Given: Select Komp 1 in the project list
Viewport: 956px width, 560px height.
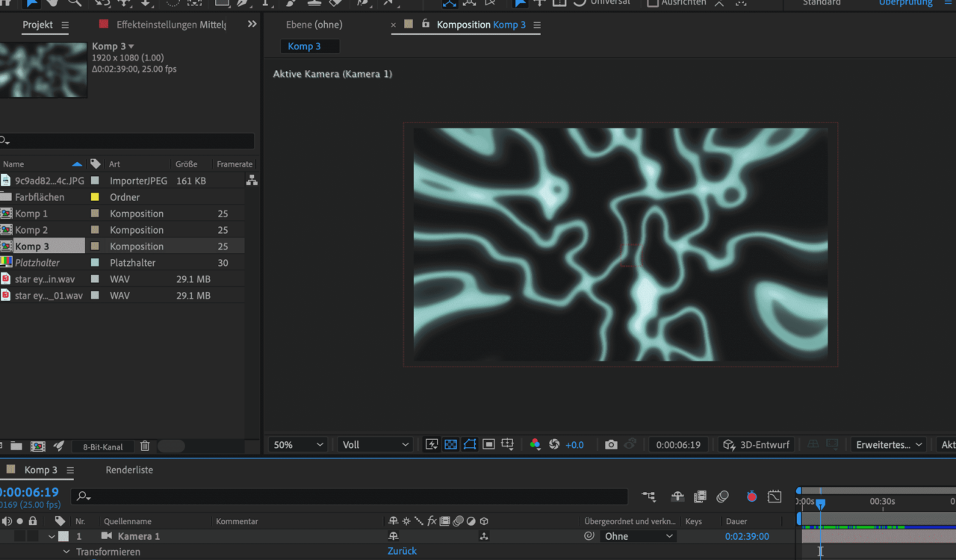Looking at the screenshot, I should coord(31,214).
